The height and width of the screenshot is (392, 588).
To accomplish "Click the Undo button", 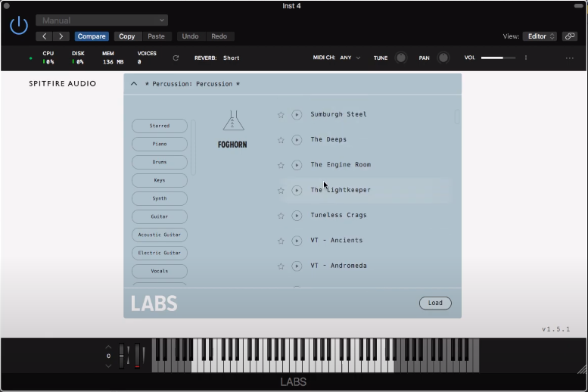I will click(x=190, y=36).
